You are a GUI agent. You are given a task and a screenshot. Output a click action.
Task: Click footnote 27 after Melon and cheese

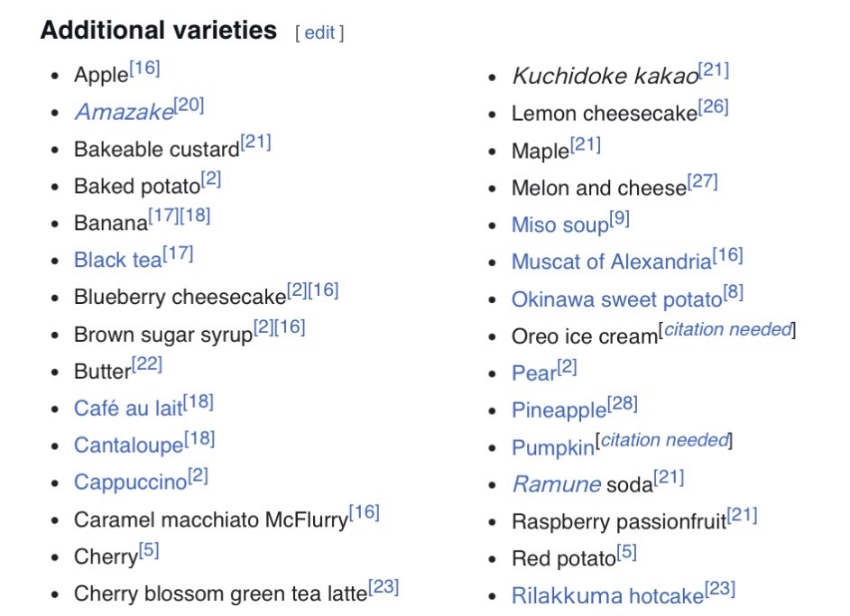[703, 181]
